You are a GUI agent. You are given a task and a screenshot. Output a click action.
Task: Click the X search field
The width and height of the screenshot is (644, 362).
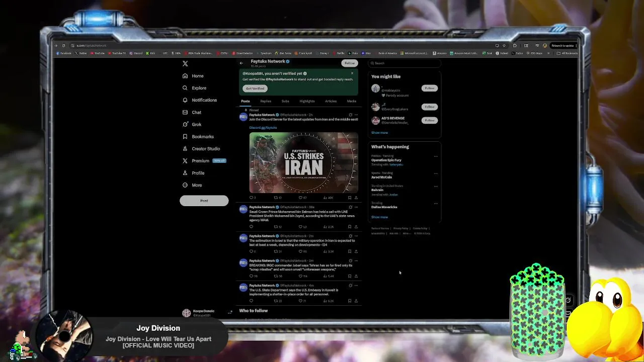[405, 63]
